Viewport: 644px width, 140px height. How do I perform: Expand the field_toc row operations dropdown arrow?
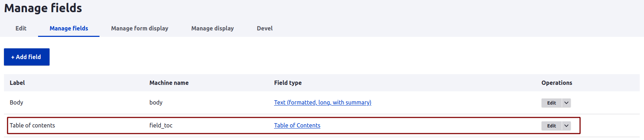[x=566, y=126]
